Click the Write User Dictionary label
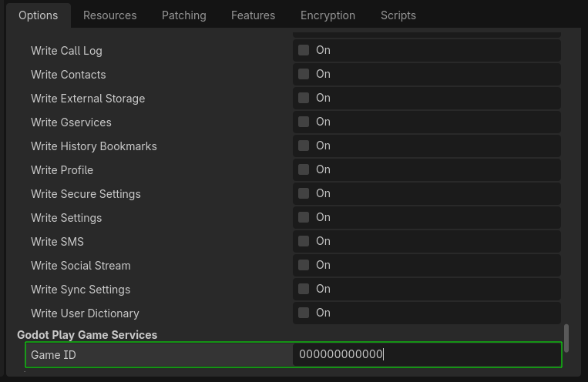 coord(85,313)
